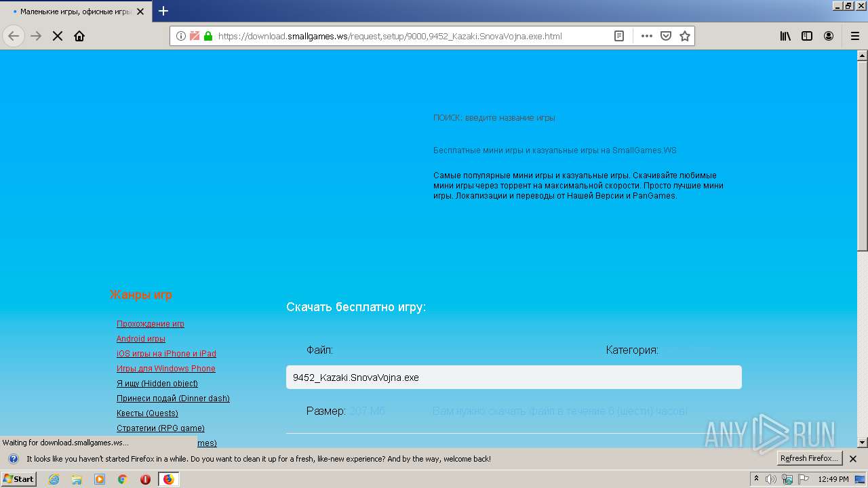Open Принеси подай (Dinner dash) link
The height and width of the screenshot is (488, 868).
pyautogui.click(x=173, y=399)
